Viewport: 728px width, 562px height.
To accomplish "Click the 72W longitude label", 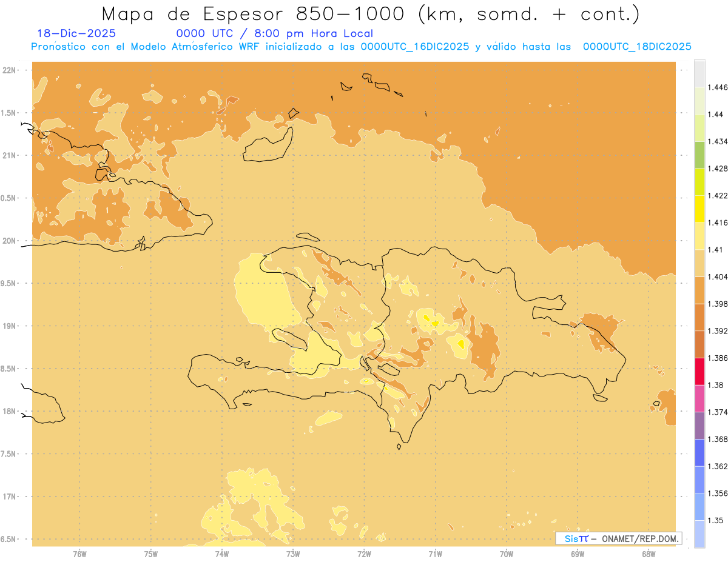I will tap(364, 554).
